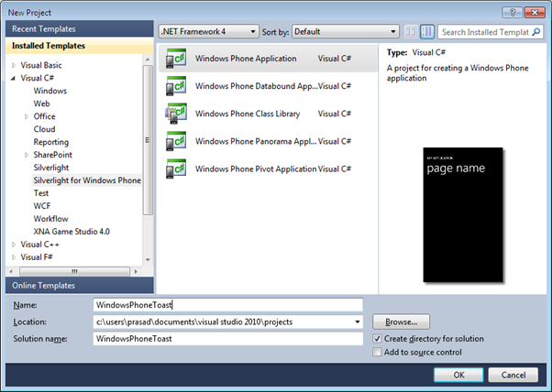Select the Web tree item
The width and height of the screenshot is (552, 392).
click(x=41, y=103)
